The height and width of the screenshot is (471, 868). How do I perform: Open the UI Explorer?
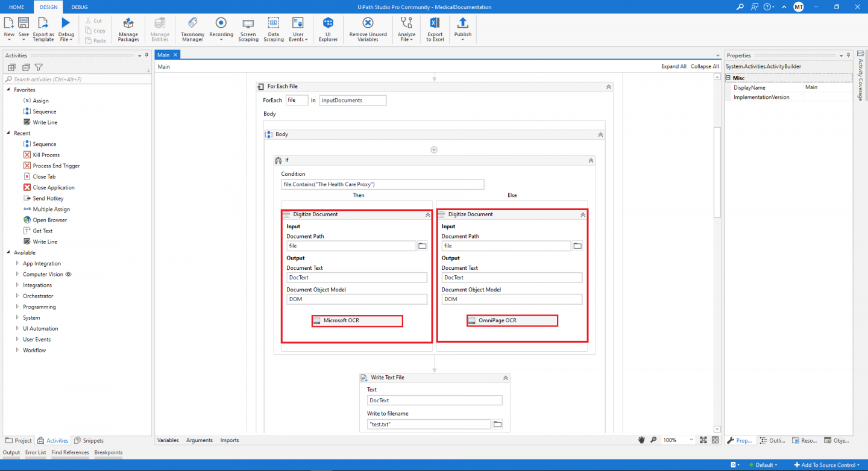pyautogui.click(x=327, y=29)
